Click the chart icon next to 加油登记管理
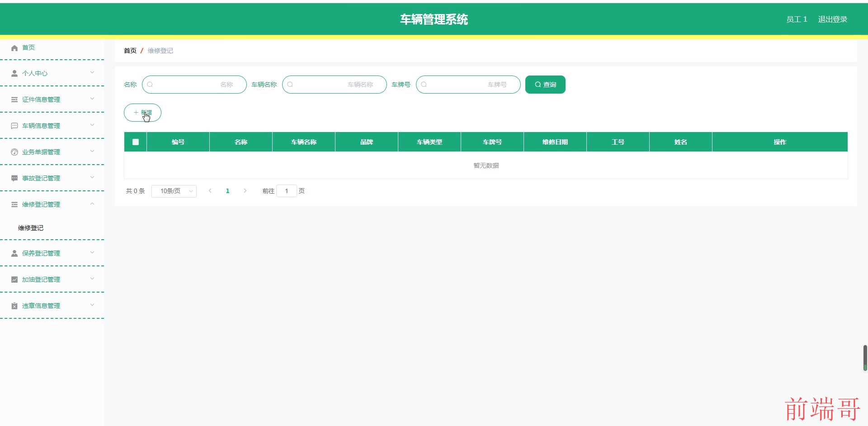Viewport: 868px width, 426px height. (x=14, y=279)
